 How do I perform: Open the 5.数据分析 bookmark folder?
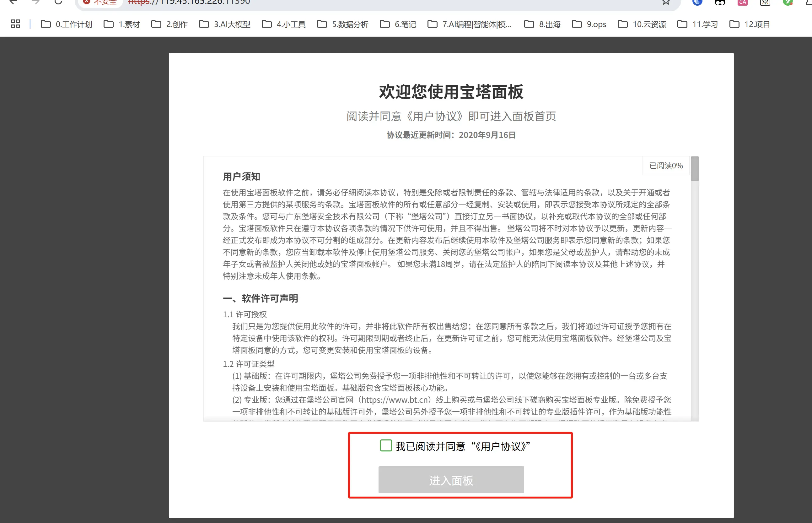click(343, 25)
